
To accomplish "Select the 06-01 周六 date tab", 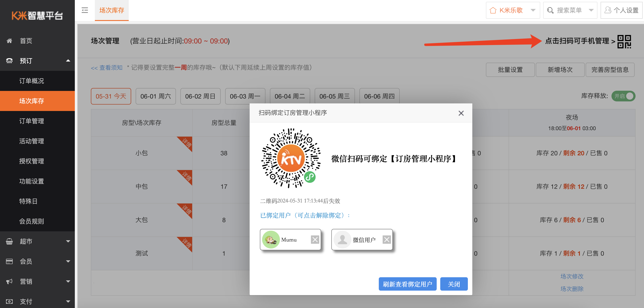I will click(x=155, y=96).
